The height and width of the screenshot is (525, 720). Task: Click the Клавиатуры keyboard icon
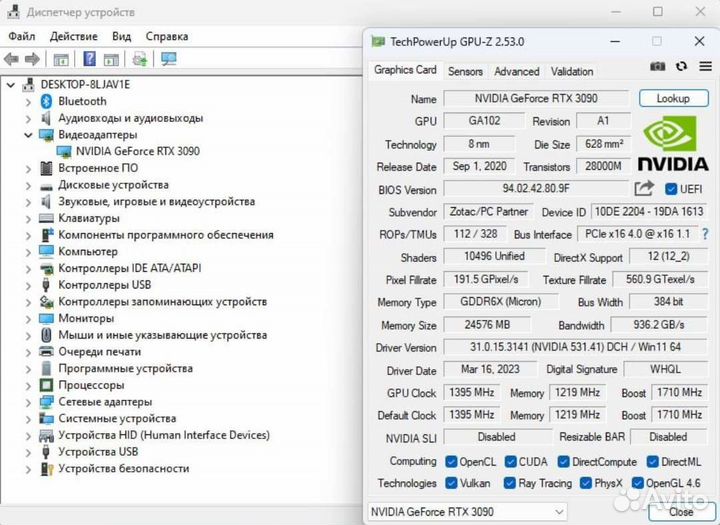(x=46, y=218)
